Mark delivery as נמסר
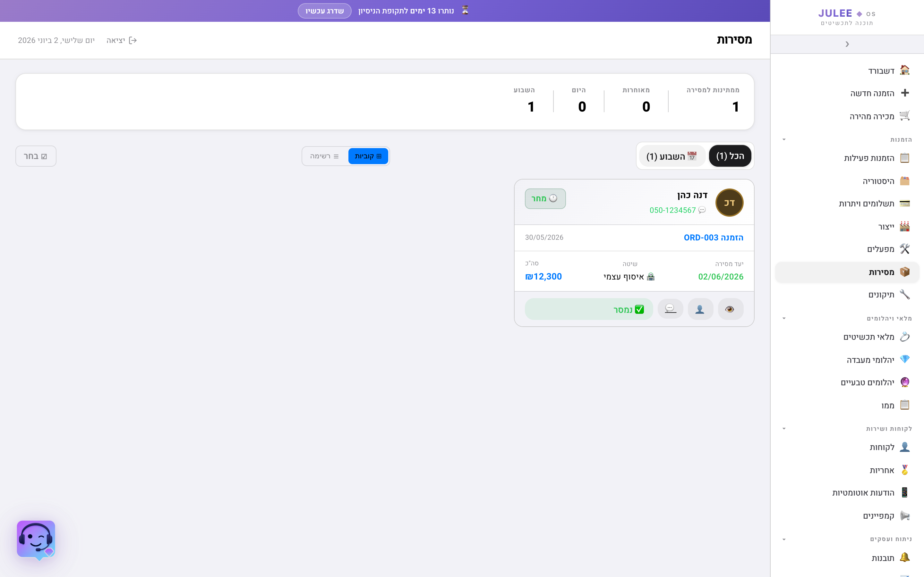924x577 pixels. point(589,309)
